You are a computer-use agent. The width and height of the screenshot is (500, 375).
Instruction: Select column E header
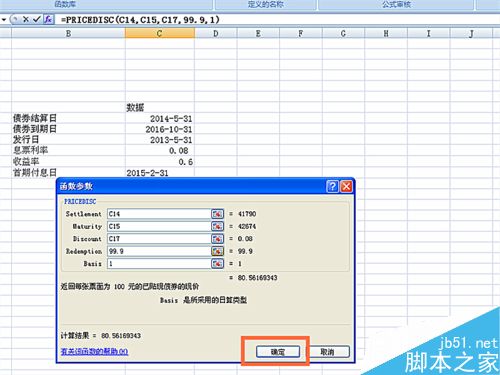coord(258,33)
